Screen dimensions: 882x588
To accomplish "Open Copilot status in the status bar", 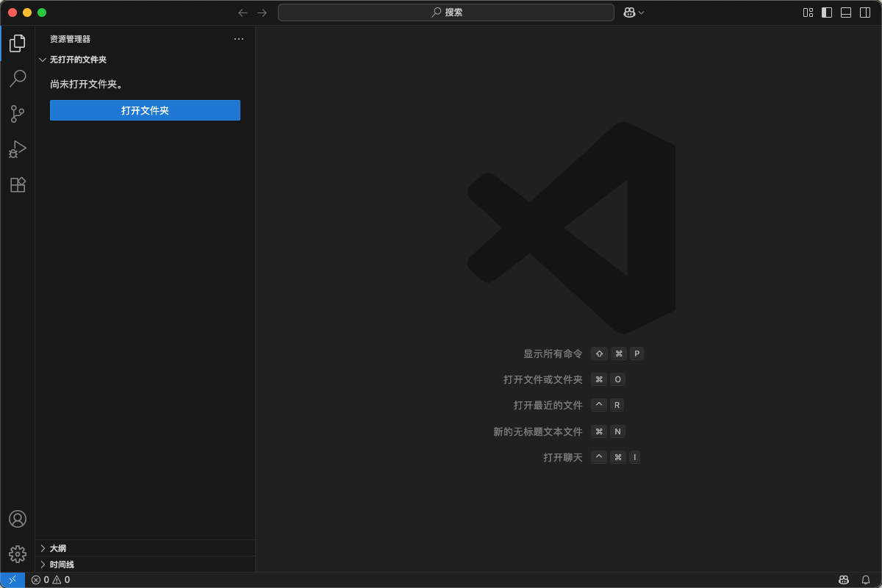I will (x=844, y=580).
